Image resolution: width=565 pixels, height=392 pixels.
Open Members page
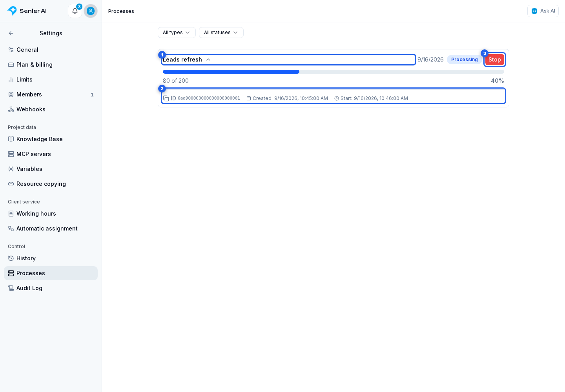pyautogui.click(x=51, y=94)
